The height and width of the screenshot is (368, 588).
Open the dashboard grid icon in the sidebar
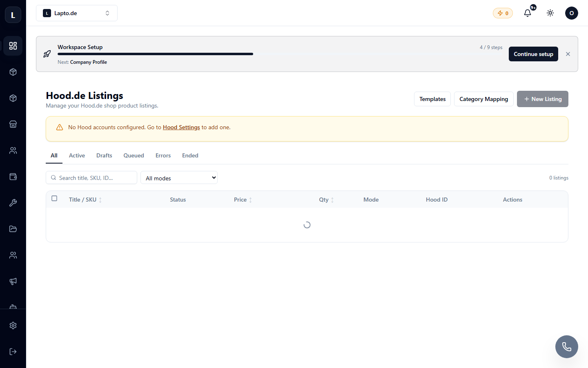click(x=13, y=46)
